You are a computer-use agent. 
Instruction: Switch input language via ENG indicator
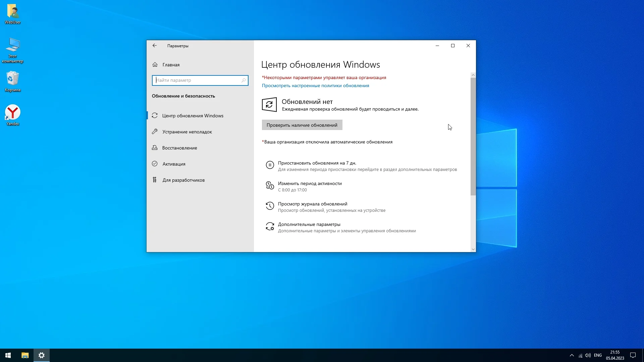[598, 355]
